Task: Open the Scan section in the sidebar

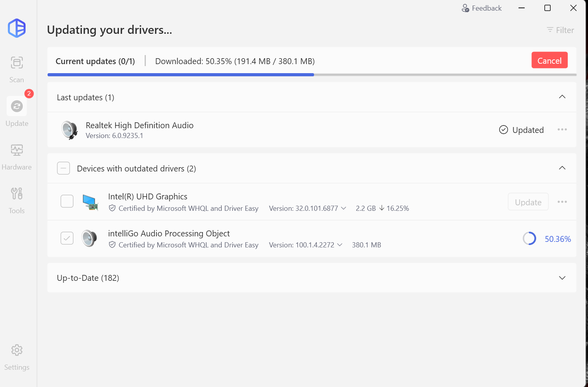Action: [17, 69]
